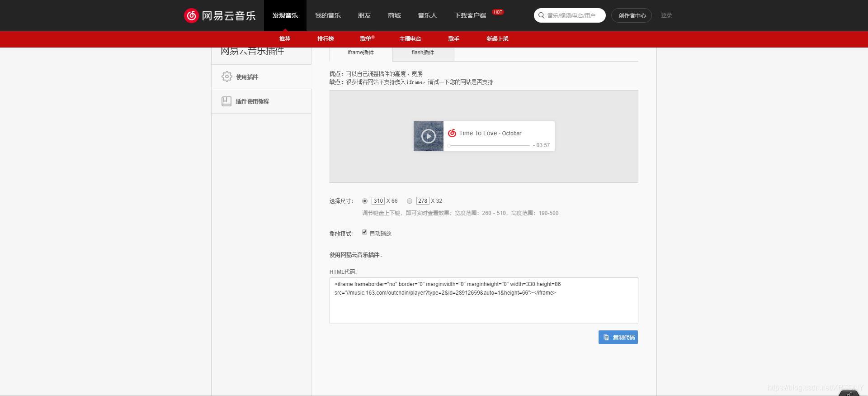868x396 pixels.
Task: Switch to the 推荐 sub-tab
Action: pos(285,39)
